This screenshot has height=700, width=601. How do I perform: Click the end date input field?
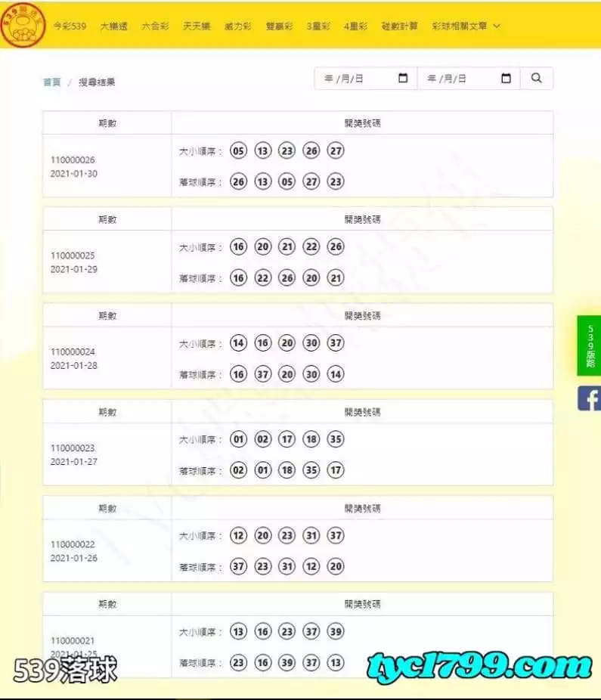[469, 79]
